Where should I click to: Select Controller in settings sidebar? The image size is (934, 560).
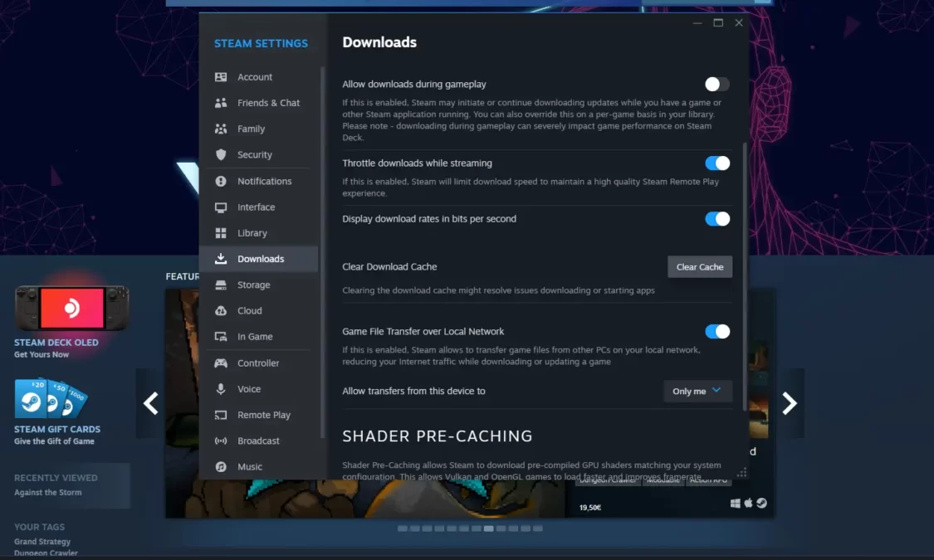click(x=258, y=363)
